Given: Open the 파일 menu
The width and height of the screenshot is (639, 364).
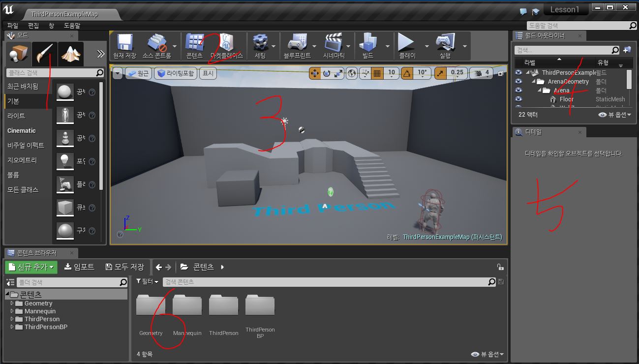Looking at the screenshot, I should point(13,26).
